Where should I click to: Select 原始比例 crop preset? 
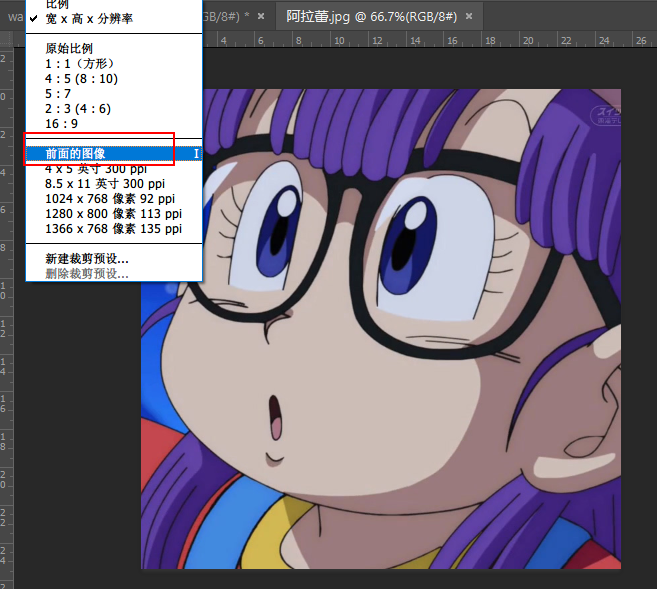pyautogui.click(x=69, y=48)
